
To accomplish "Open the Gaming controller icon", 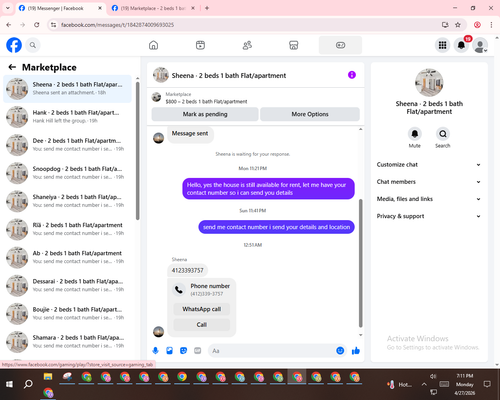I will [x=340, y=45].
